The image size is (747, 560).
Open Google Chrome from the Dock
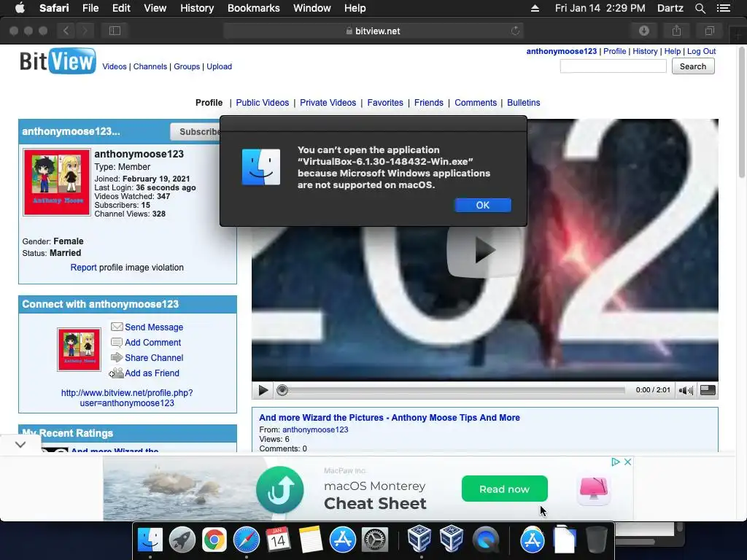214,540
